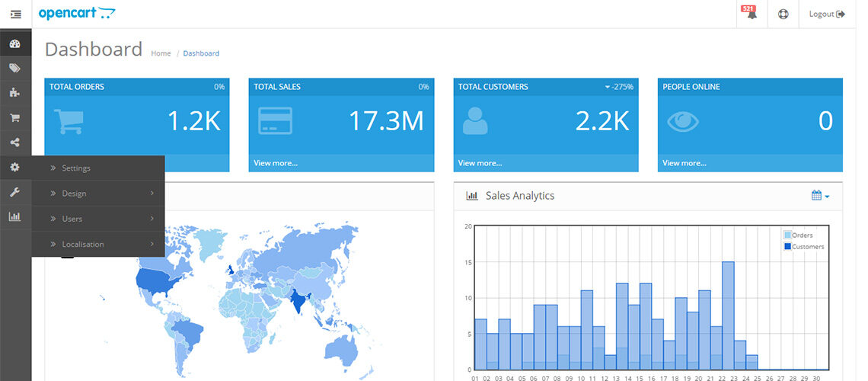The height and width of the screenshot is (381, 868).
Task: Click View more under Total Sales
Action: tap(276, 163)
